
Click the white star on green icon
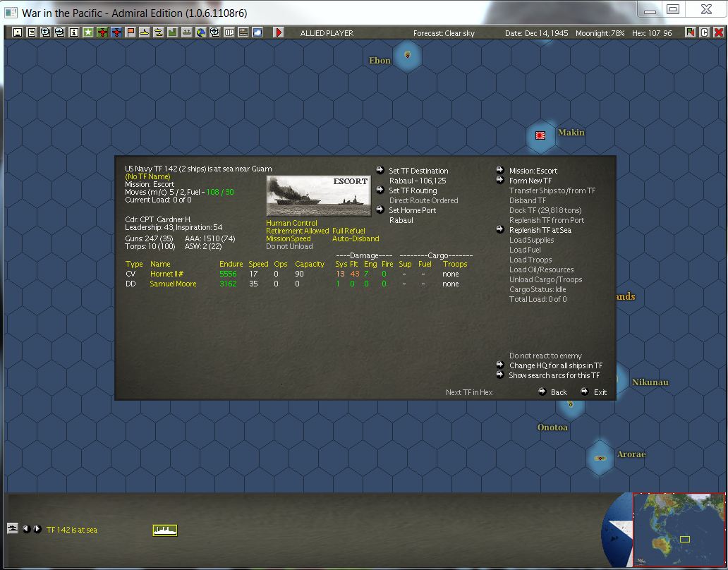(87, 32)
